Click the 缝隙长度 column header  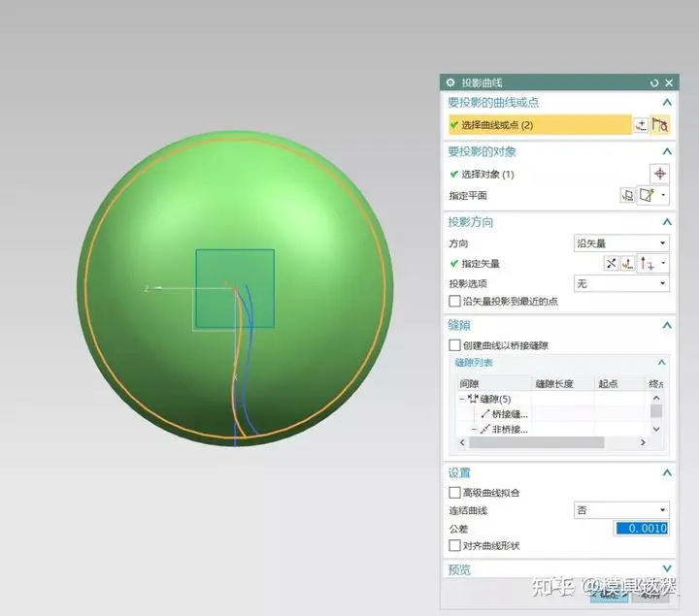click(x=562, y=384)
